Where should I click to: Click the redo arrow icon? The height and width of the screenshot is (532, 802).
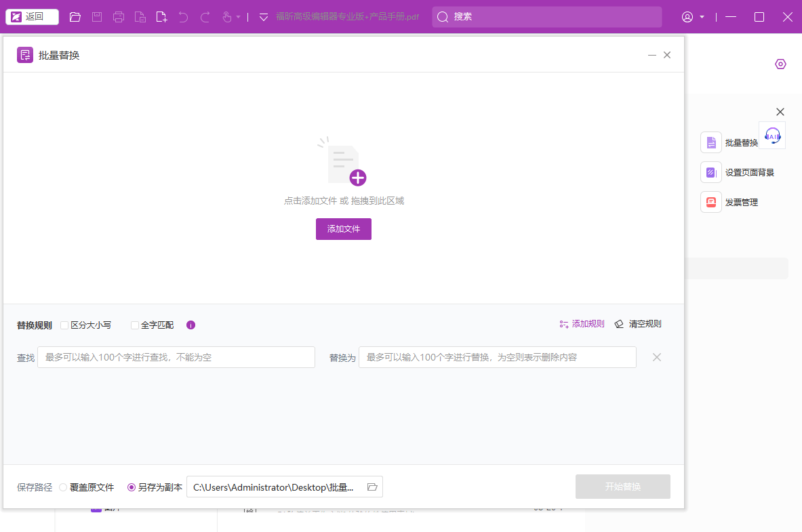coord(205,17)
